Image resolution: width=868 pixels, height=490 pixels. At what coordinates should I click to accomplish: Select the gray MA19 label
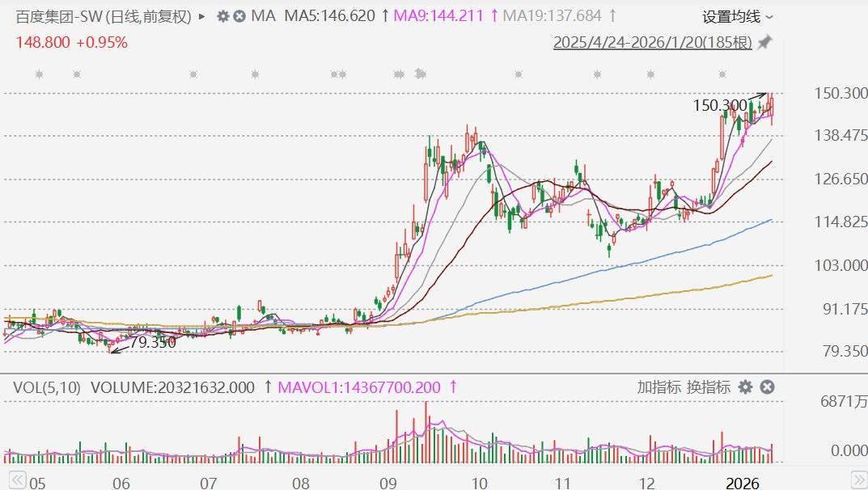[x=553, y=16]
